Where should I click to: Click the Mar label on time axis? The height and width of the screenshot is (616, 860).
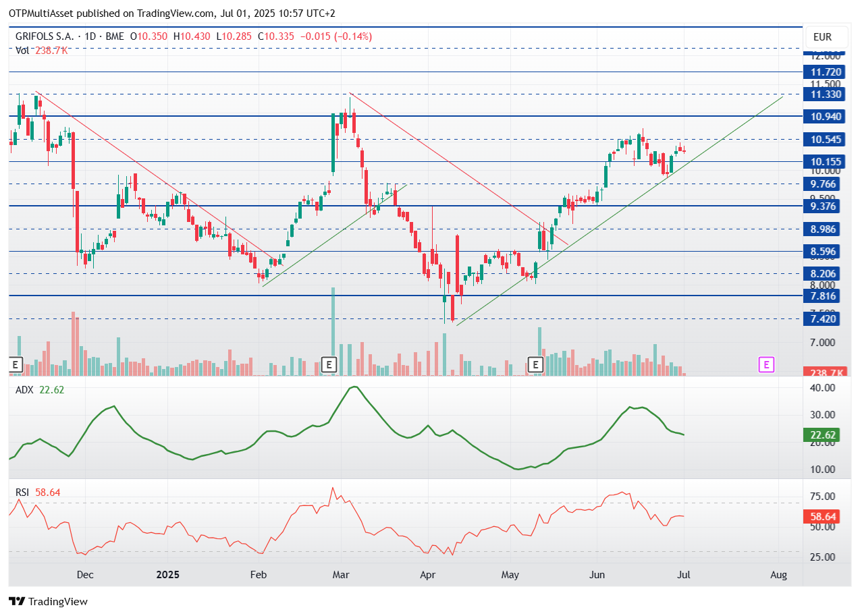341,575
